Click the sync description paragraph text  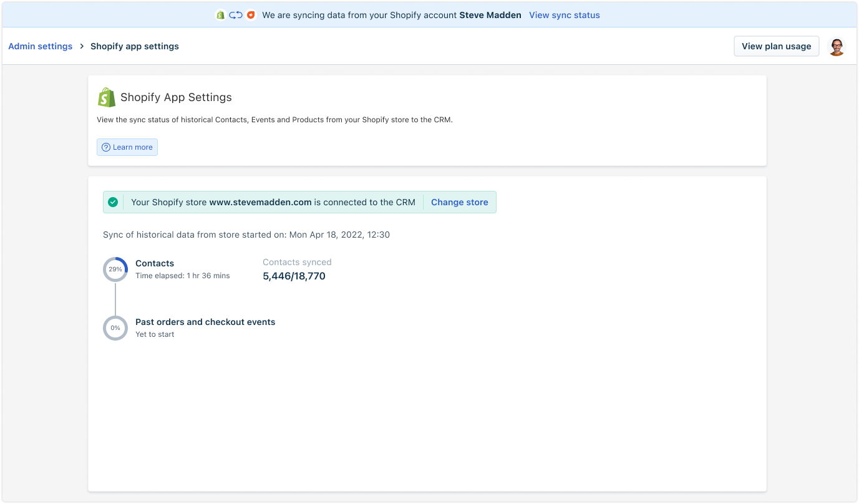click(274, 120)
